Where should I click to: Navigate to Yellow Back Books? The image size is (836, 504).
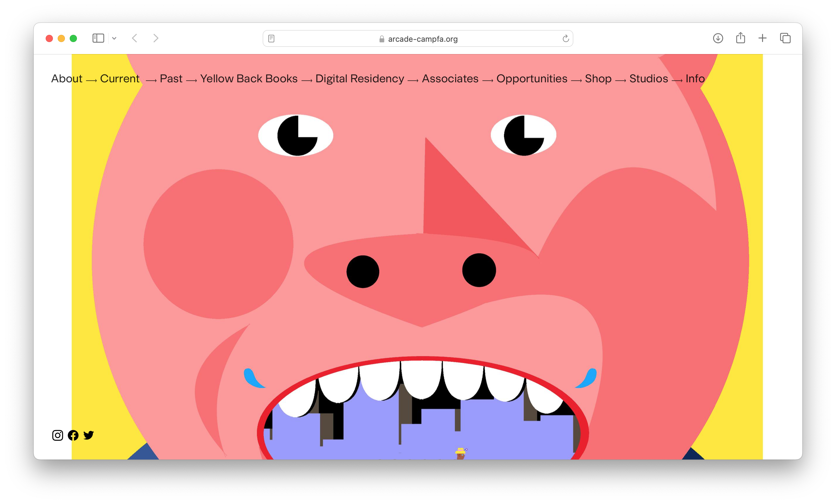tap(249, 79)
